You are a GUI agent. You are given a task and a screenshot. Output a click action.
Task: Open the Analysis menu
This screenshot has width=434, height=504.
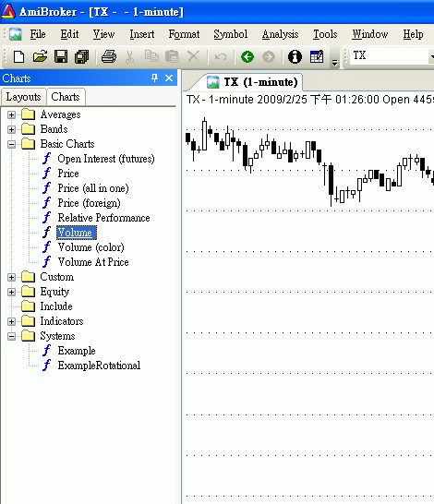point(280,34)
